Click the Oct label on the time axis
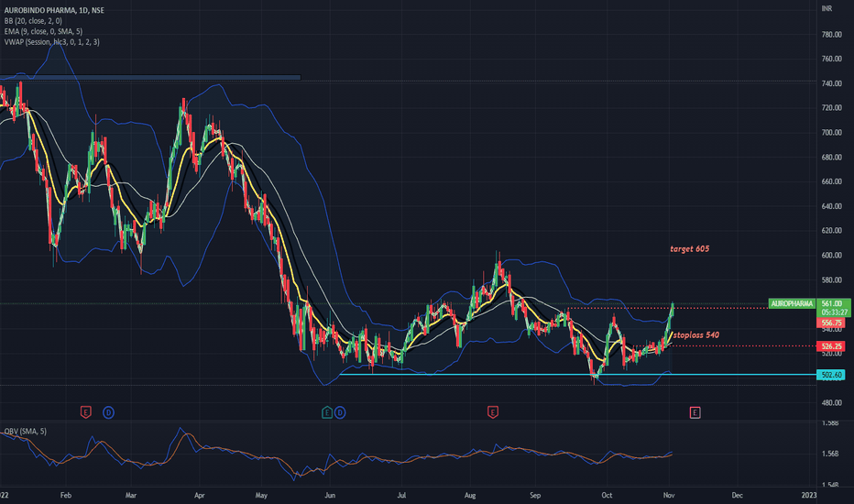This screenshot has height=504, width=854. pyautogui.click(x=607, y=495)
